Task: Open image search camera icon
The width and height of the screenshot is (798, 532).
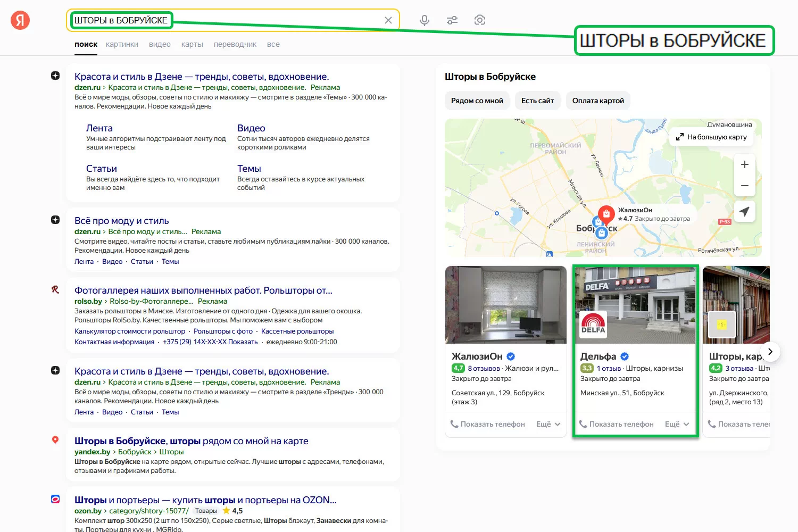Action: 480,20
